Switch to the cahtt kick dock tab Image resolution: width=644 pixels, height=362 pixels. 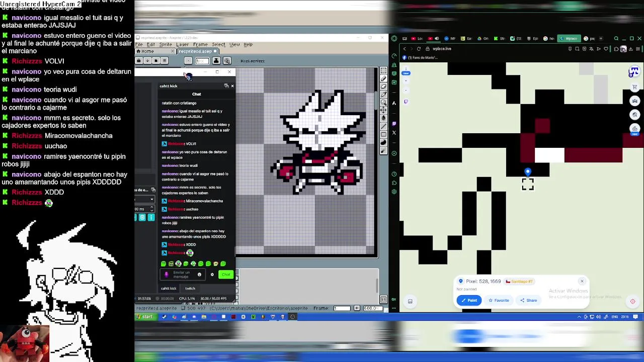(x=169, y=289)
